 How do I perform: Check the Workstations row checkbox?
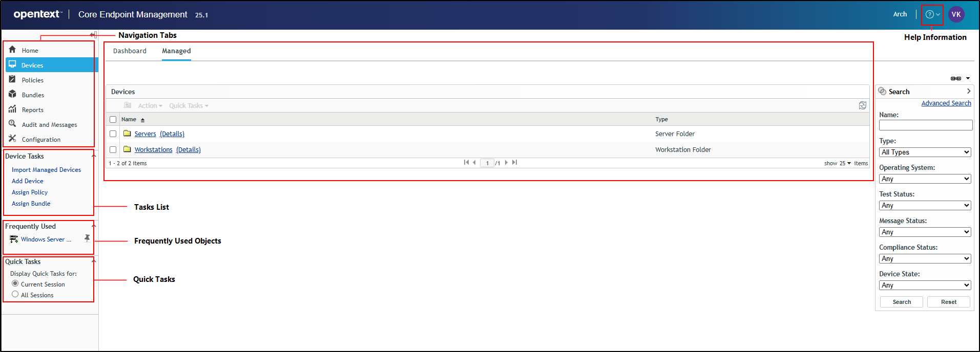113,149
